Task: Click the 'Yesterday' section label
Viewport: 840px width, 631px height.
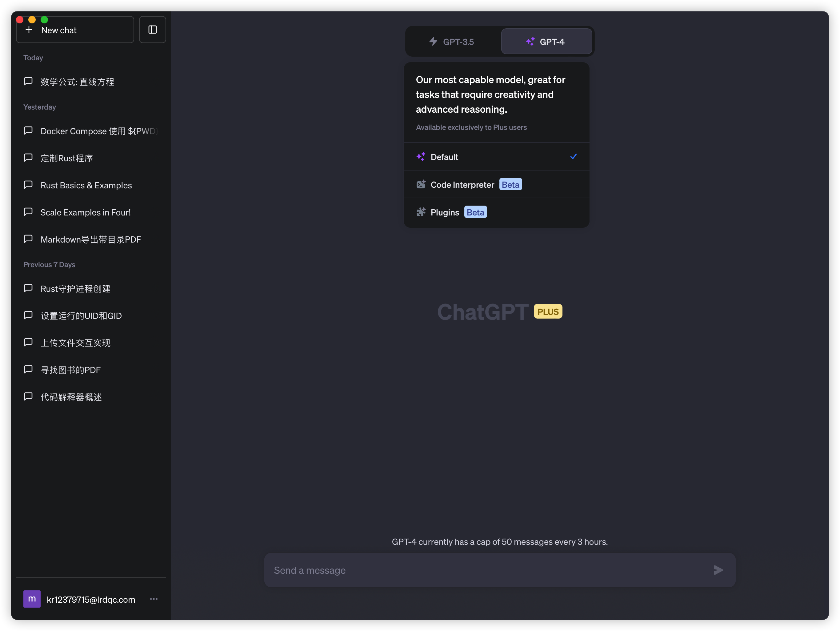Action: pos(39,107)
